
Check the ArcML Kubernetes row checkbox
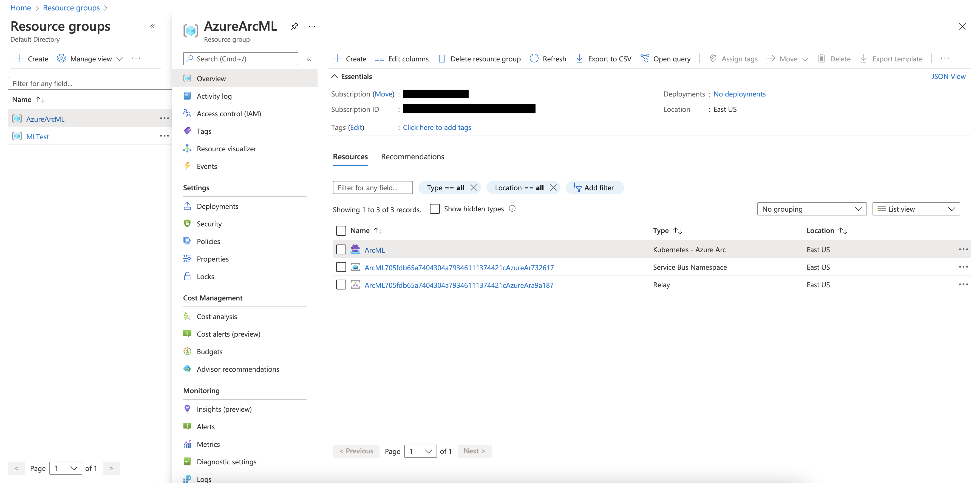click(x=341, y=249)
